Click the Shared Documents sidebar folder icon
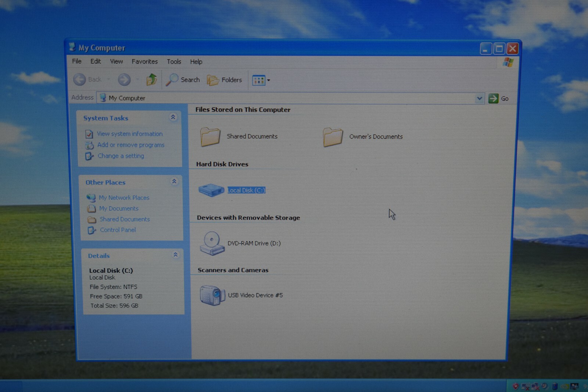Image resolution: width=588 pixels, height=392 pixels. click(x=92, y=220)
